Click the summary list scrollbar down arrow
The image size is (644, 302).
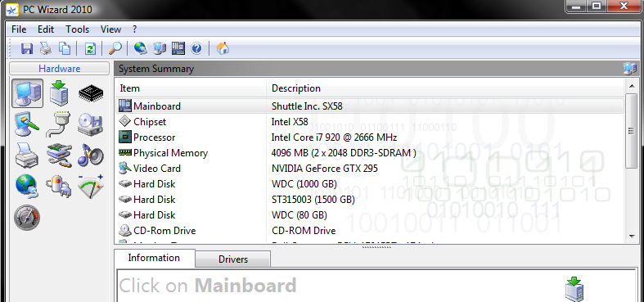(631, 237)
